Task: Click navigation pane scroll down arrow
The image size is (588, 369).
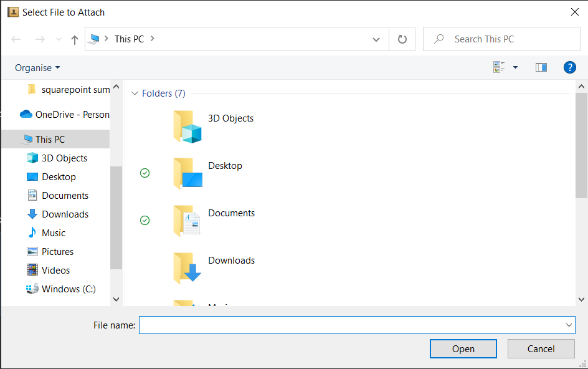Action: (116, 299)
